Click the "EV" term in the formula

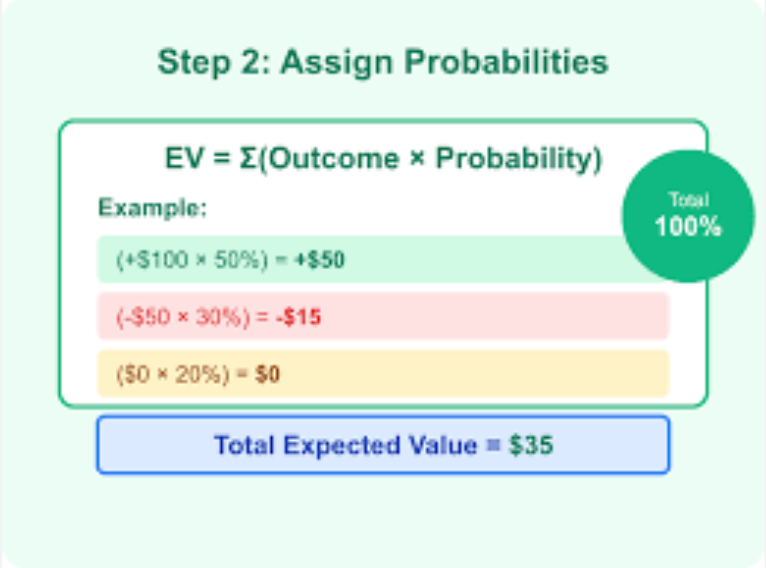click(x=183, y=160)
